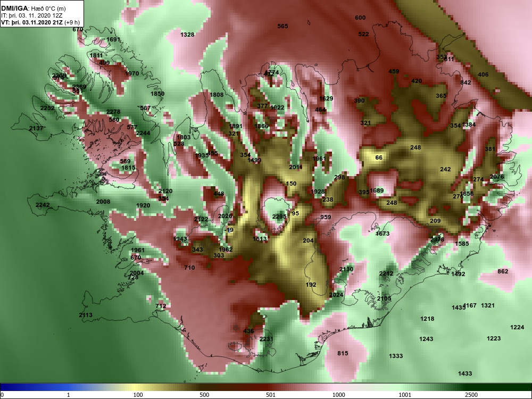
Task: Click the map value '95'
Action: pyautogui.click(x=295, y=213)
